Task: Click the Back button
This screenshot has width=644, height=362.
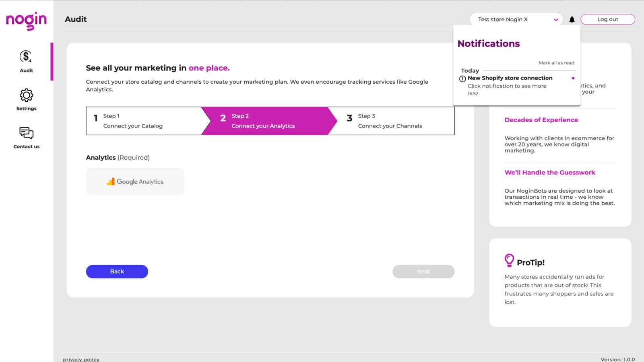Action: pos(117,271)
